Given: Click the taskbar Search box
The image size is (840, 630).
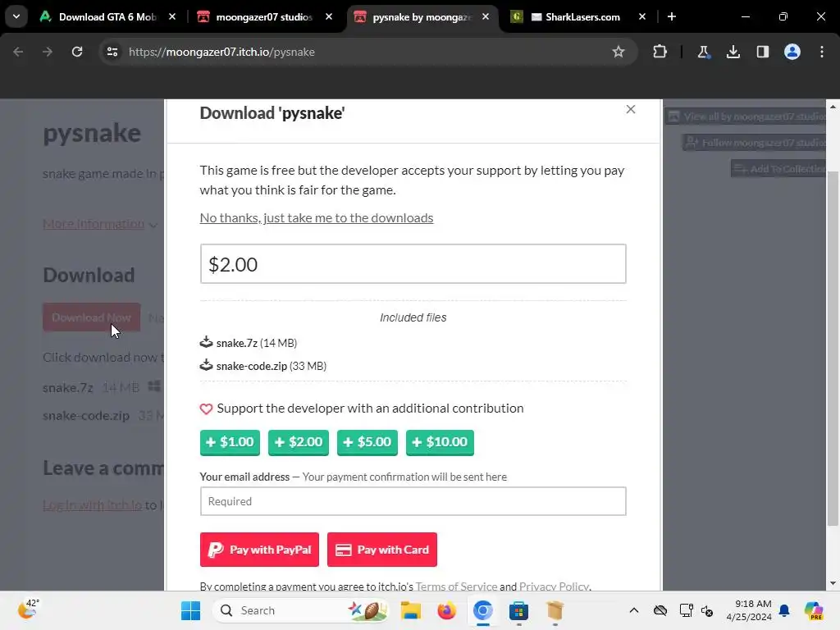Looking at the screenshot, I should (x=301, y=610).
